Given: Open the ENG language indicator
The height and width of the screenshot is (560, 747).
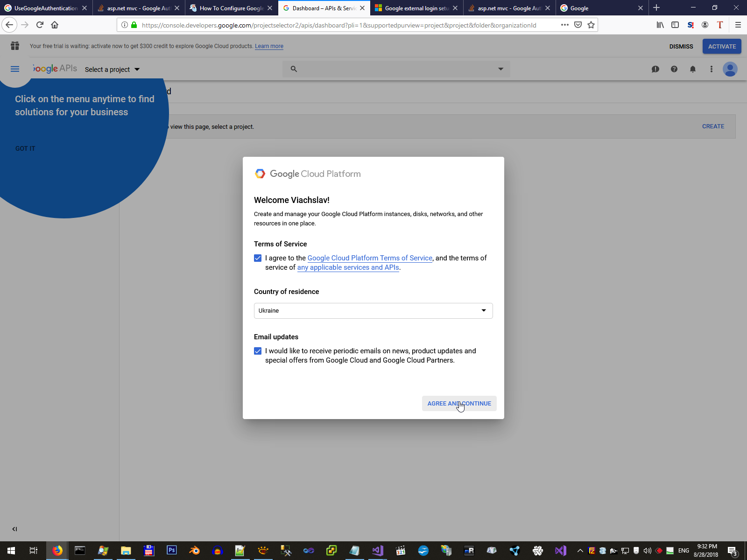Looking at the screenshot, I should (684, 551).
